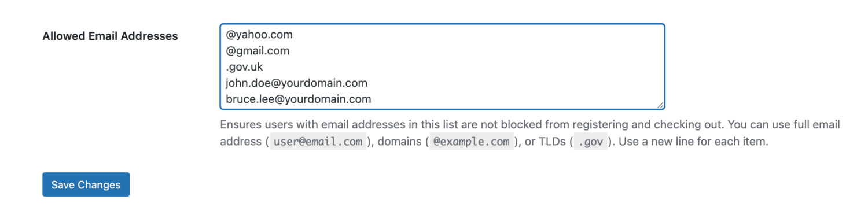Click the .gov.uk entry in the list

244,67
